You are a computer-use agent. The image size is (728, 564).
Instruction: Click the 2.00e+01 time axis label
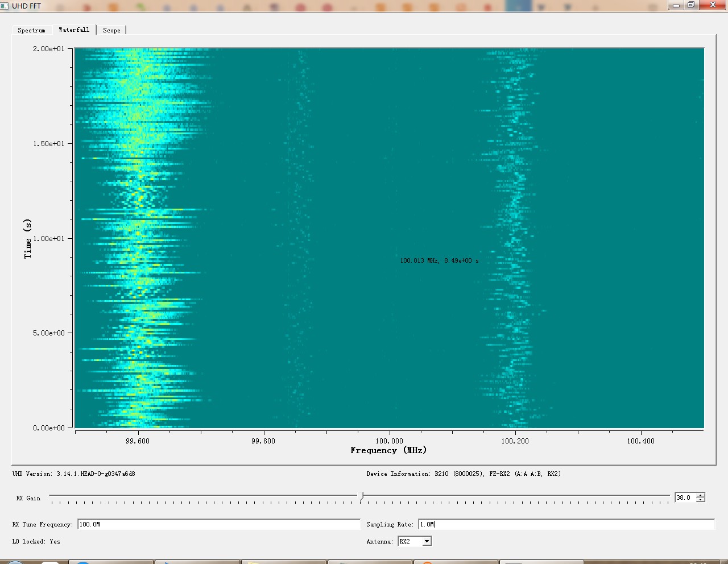[x=49, y=49]
